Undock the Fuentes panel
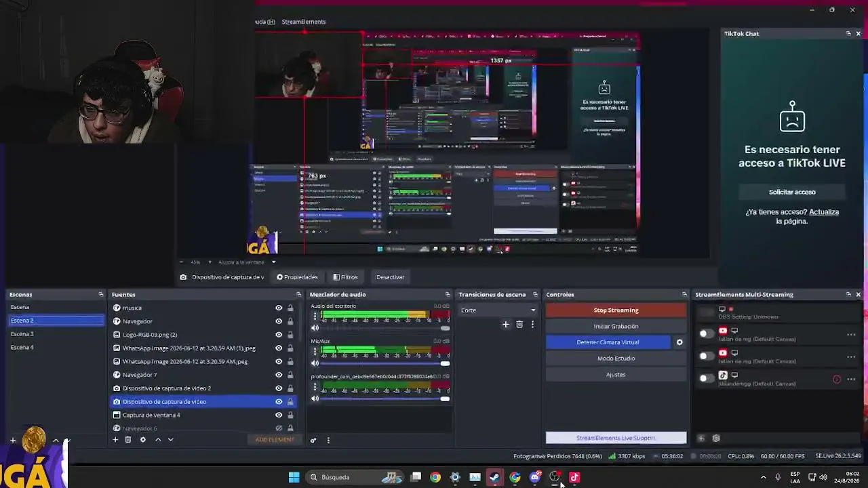The height and width of the screenshot is (488, 868). pyautogui.click(x=298, y=294)
